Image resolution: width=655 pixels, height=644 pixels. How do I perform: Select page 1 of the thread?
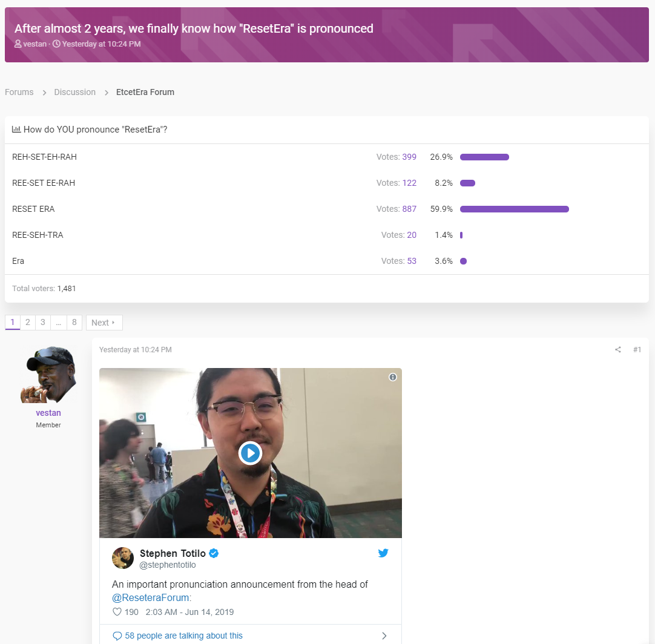(x=13, y=323)
